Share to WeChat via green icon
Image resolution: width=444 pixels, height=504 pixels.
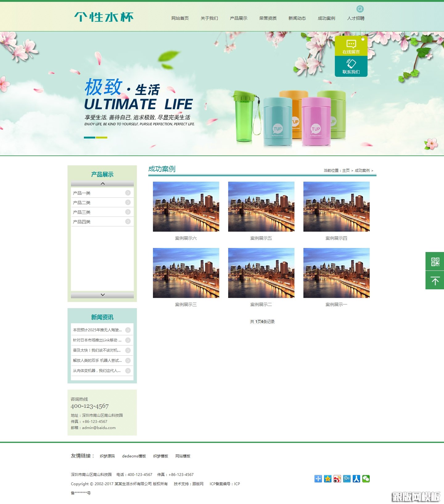point(366,479)
